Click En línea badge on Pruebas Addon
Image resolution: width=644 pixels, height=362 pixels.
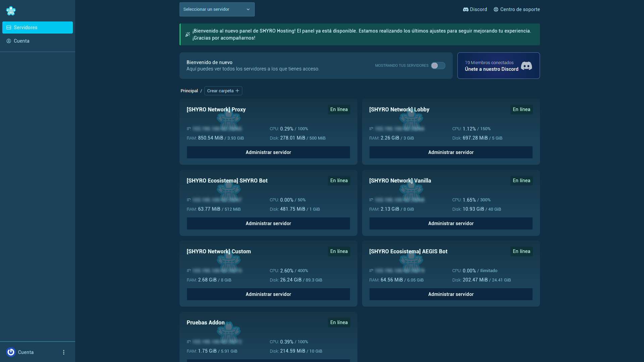coord(339,323)
